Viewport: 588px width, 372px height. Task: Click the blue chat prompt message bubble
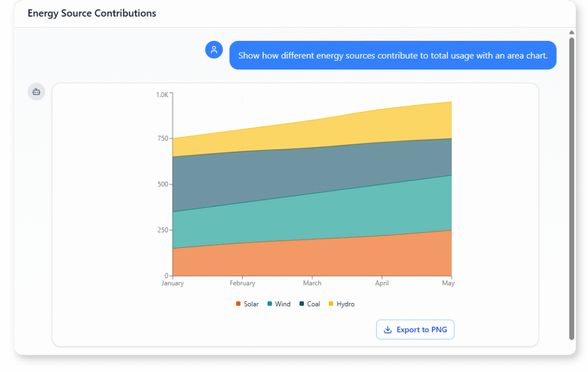click(x=393, y=55)
